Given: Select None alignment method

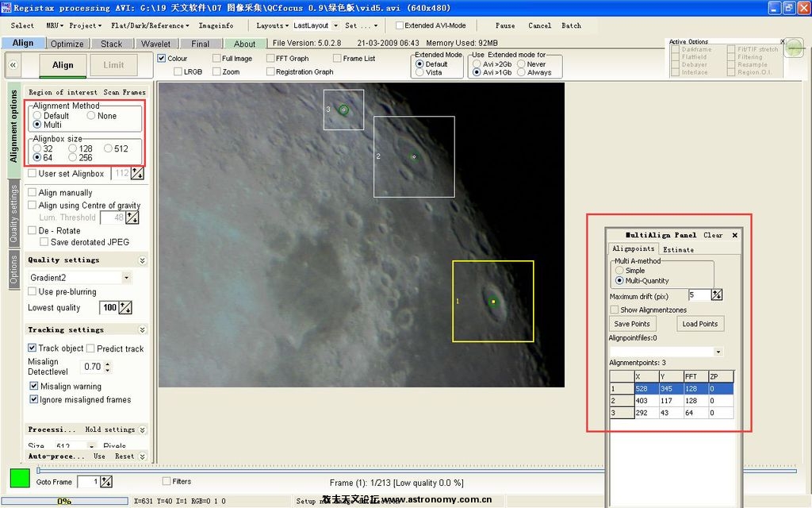Looking at the screenshot, I should [x=91, y=116].
